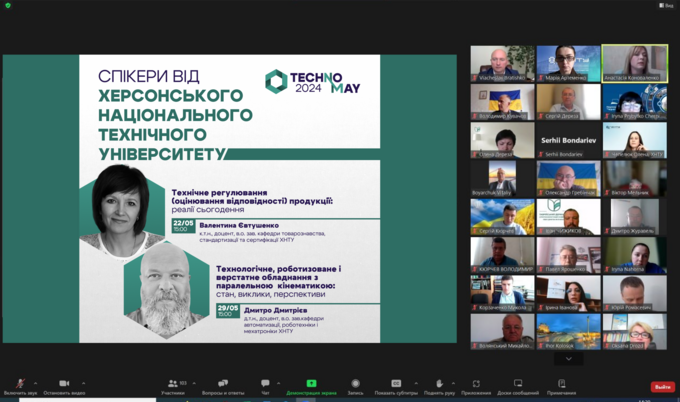Click the '29/05' date badge on slide

coord(228,310)
